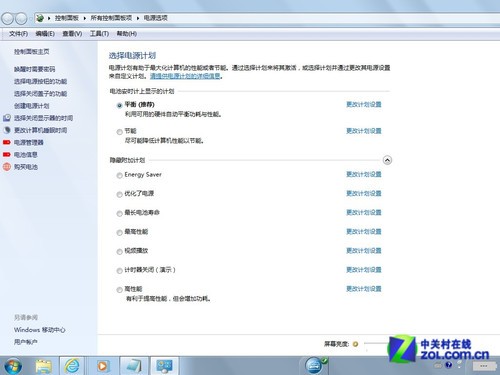Open 更改计划设置 for 高性能
Viewport: 500px width, 375px height.
coord(364,289)
